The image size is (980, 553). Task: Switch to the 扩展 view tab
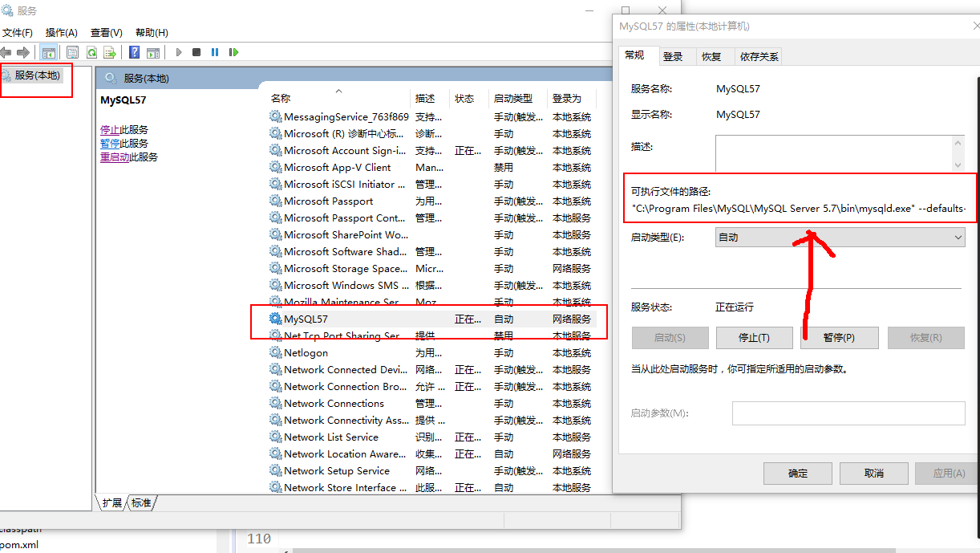(112, 503)
